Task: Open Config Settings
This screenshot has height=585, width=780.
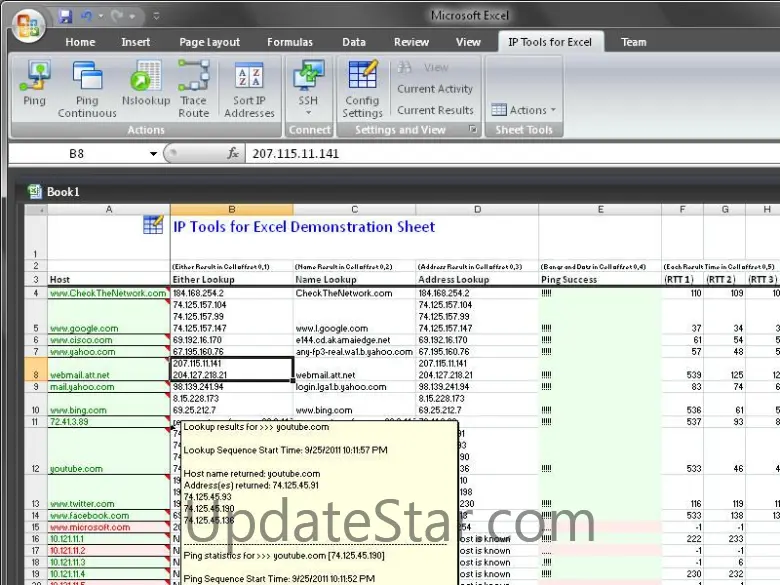Action: [362, 90]
